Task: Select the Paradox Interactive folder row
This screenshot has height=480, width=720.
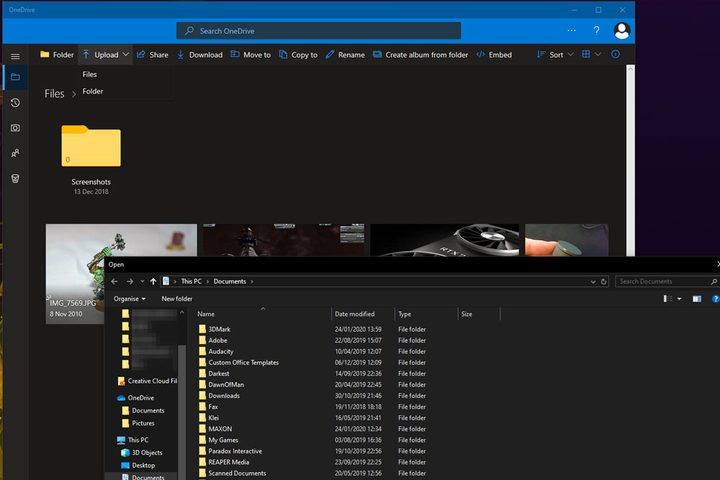Action: point(312,451)
